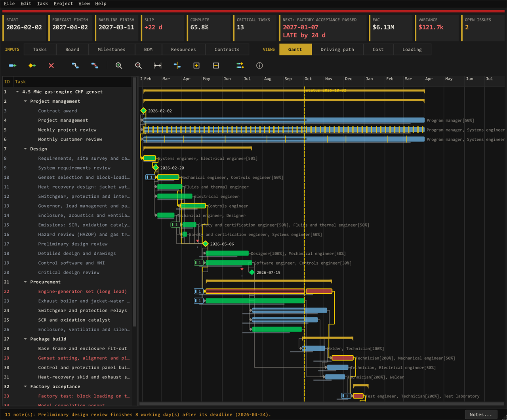Click the status bar note about Preliminary design review
The image size is (507, 420).
point(137,414)
